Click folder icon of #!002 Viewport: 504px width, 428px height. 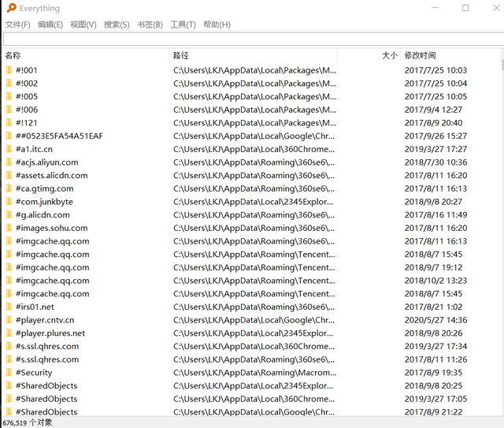click(9, 83)
